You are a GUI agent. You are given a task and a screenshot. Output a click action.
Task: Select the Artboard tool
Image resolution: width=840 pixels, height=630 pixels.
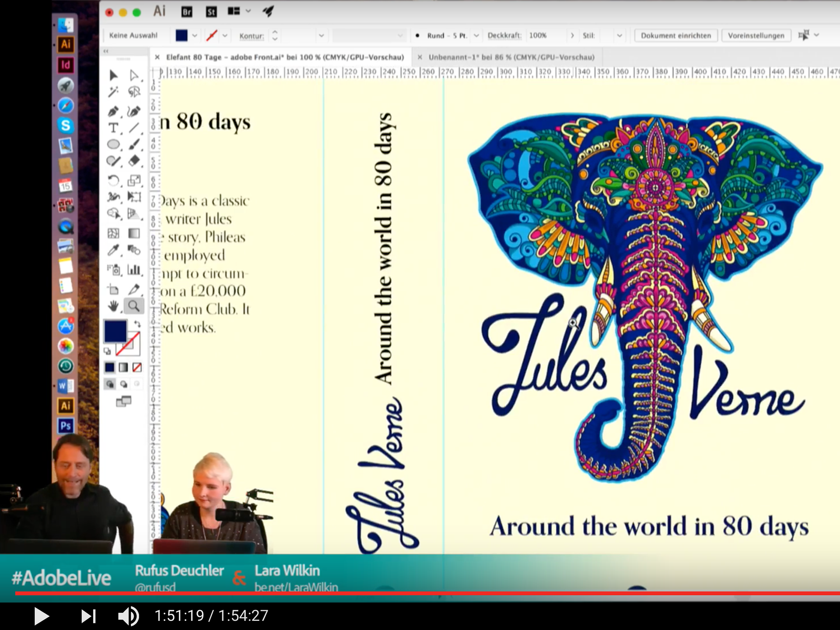click(113, 289)
